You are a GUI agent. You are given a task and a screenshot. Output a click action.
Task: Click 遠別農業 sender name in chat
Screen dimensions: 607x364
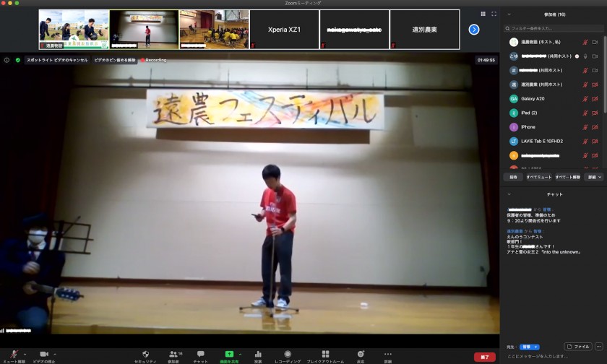(x=515, y=231)
